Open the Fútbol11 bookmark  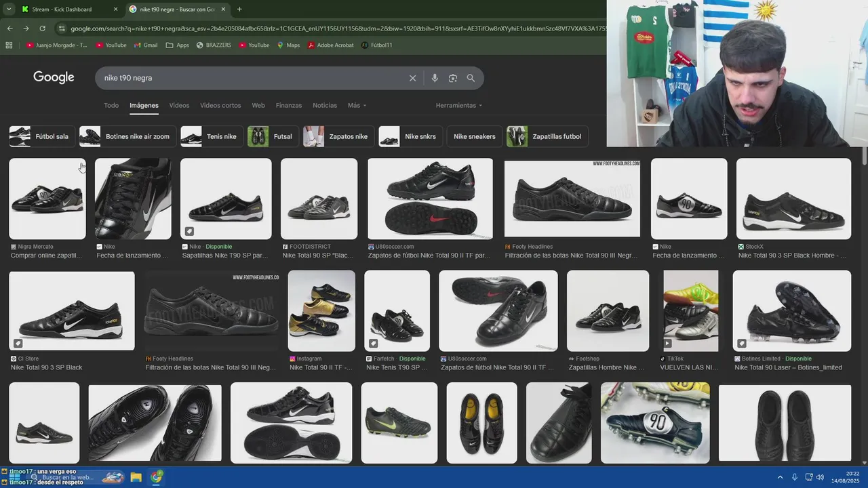[x=376, y=45]
